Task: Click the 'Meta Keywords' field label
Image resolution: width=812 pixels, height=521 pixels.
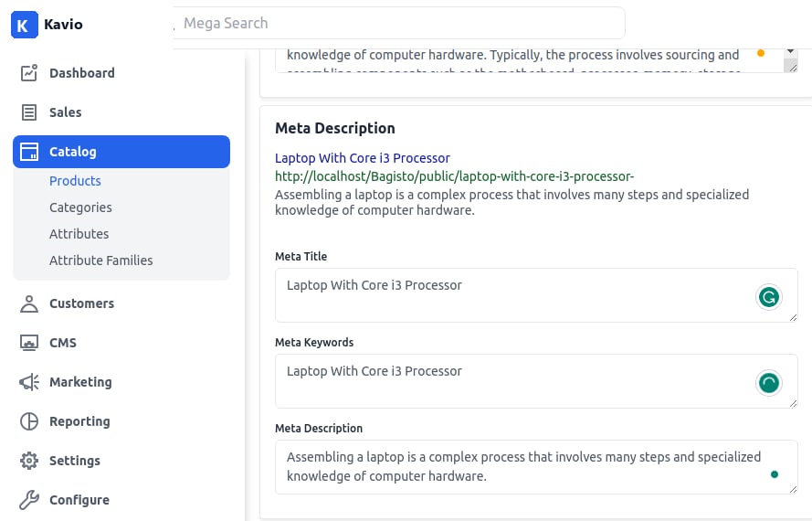Action: 314,343
